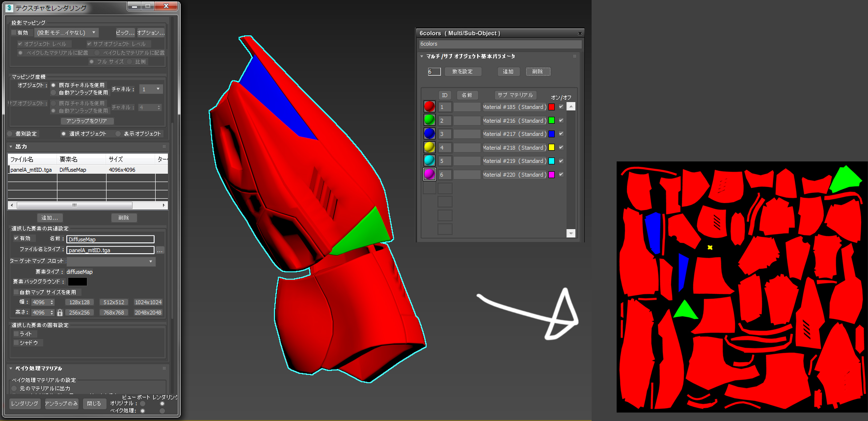
Task: Open Material #217 (Standard) sub-material button
Action: coord(515,134)
